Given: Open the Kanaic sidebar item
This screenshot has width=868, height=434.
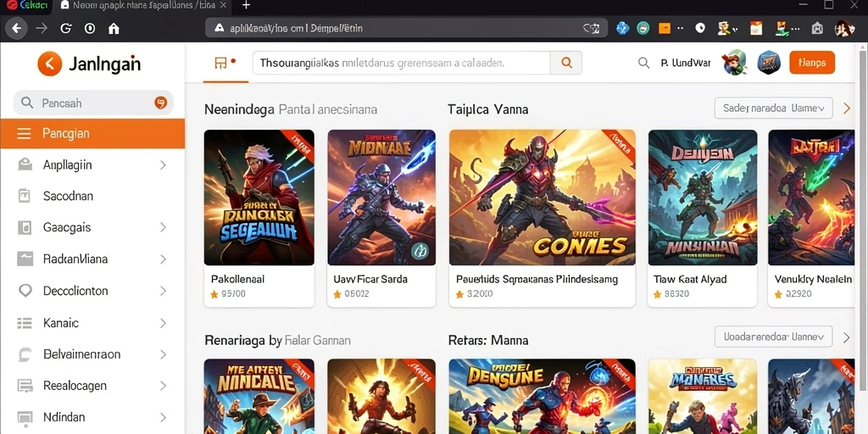Looking at the screenshot, I should coord(92,323).
